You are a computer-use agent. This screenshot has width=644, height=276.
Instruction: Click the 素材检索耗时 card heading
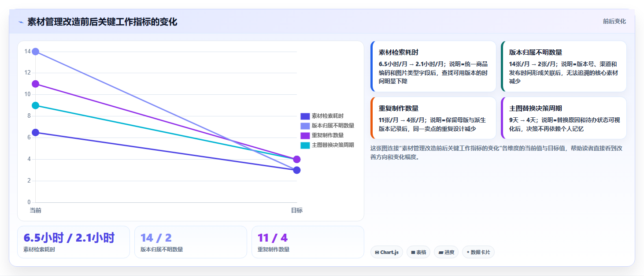(399, 52)
